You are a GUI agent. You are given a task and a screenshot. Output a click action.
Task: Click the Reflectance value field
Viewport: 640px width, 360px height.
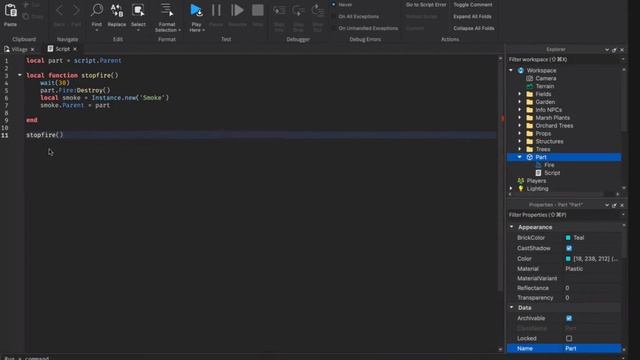pos(592,288)
